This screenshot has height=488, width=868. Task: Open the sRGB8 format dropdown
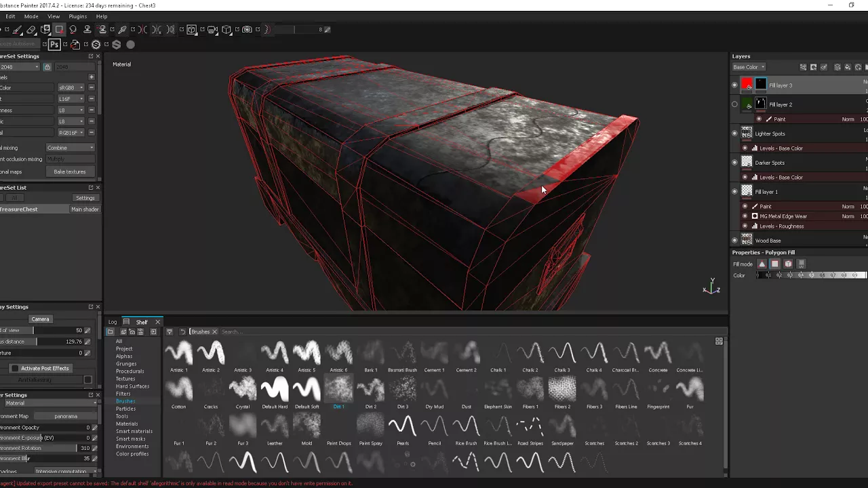(71, 87)
